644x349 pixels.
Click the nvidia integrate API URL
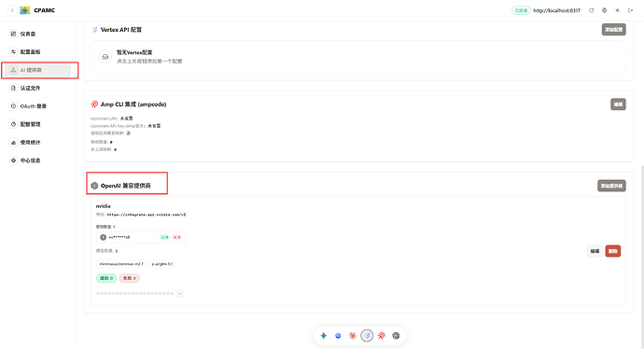pyautogui.click(x=147, y=215)
